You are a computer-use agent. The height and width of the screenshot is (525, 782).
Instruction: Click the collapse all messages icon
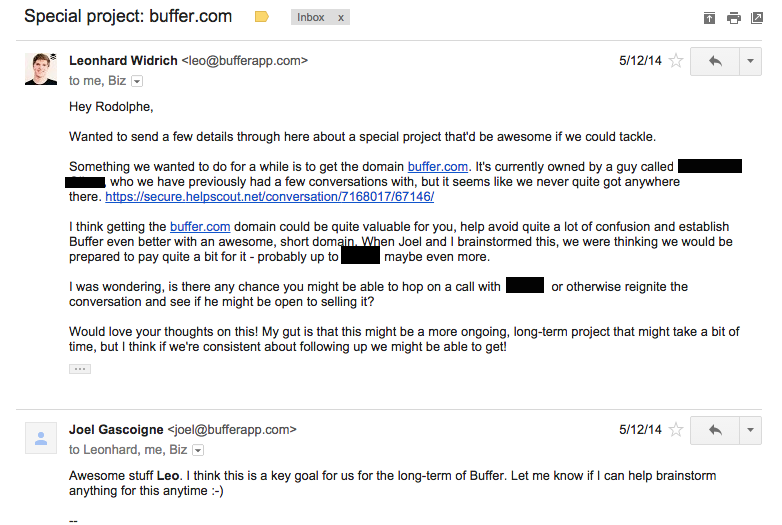pyautogui.click(x=709, y=18)
